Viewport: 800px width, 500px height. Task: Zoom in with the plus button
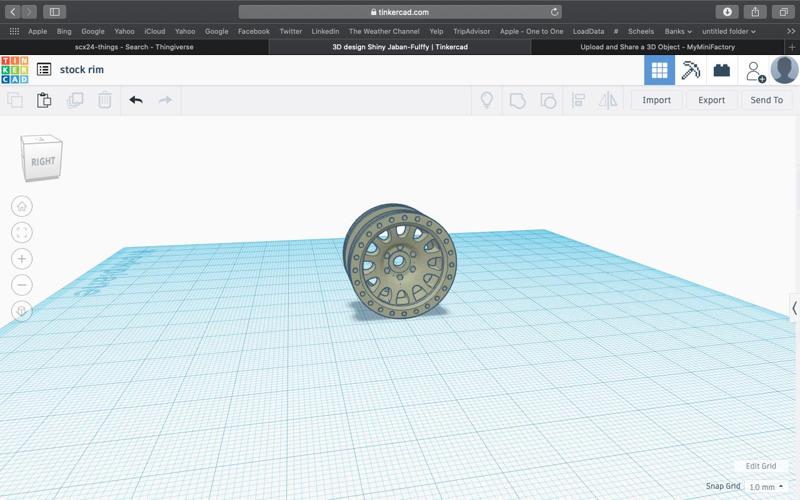point(22,259)
